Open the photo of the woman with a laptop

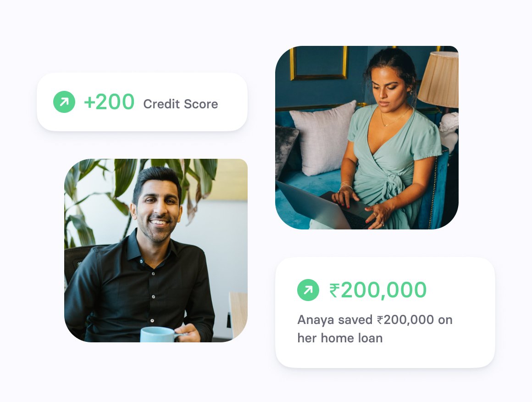367,138
